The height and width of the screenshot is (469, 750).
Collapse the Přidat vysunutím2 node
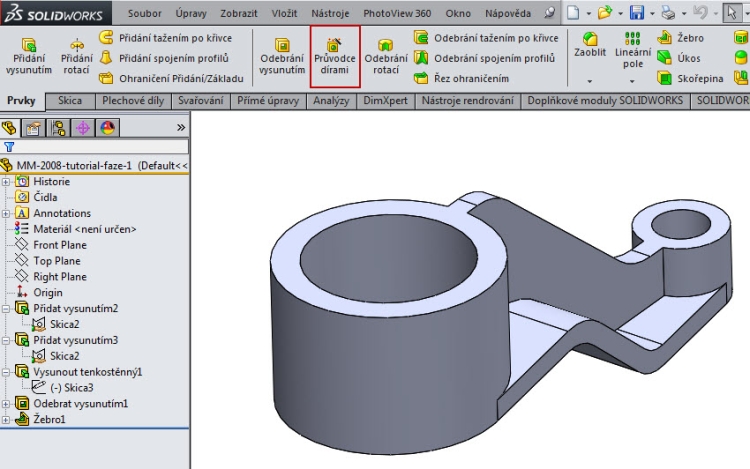[6, 309]
